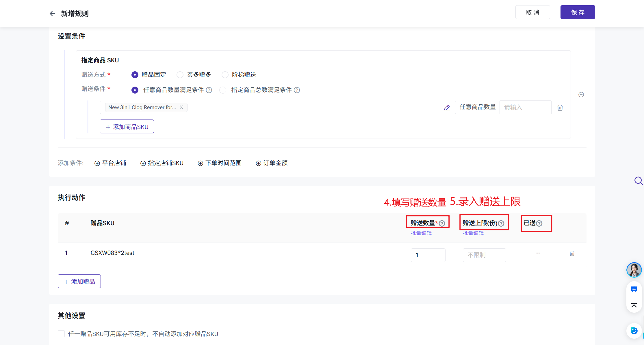Click the back arrow beside 新增规则
644x345 pixels.
pyautogui.click(x=52, y=14)
